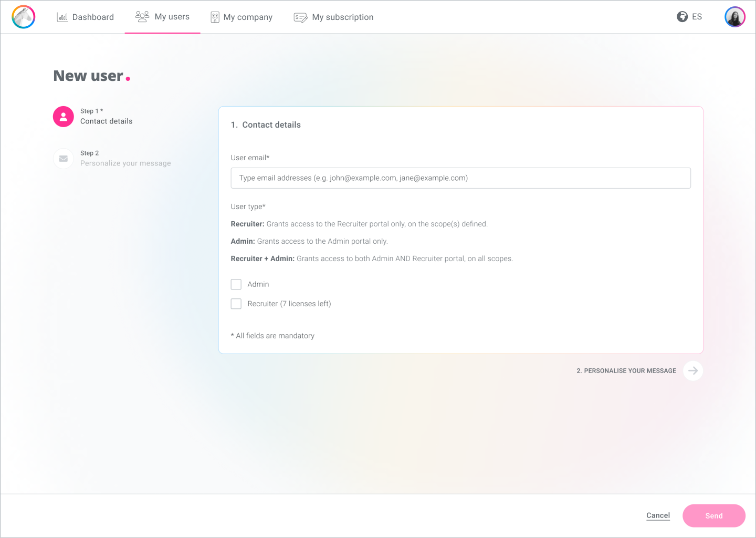Click the Step 1 contact person icon
The height and width of the screenshot is (538, 756).
tap(64, 117)
